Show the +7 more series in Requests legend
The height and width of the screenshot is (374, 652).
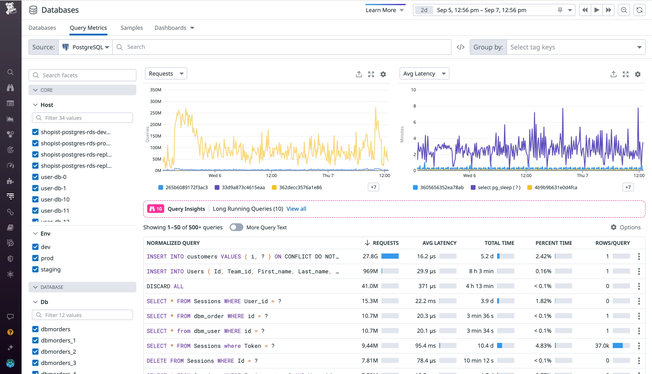(x=373, y=187)
